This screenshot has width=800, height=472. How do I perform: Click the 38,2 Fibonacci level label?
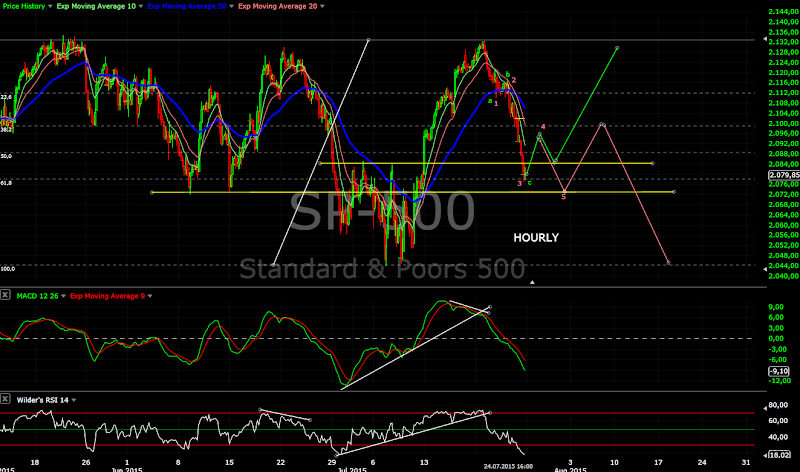coord(6,130)
